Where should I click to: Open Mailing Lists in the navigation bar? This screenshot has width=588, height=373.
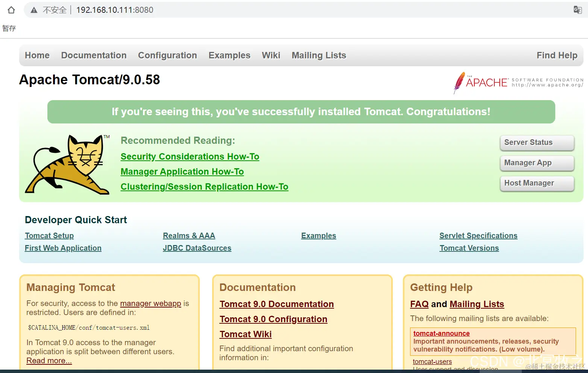[x=319, y=55]
